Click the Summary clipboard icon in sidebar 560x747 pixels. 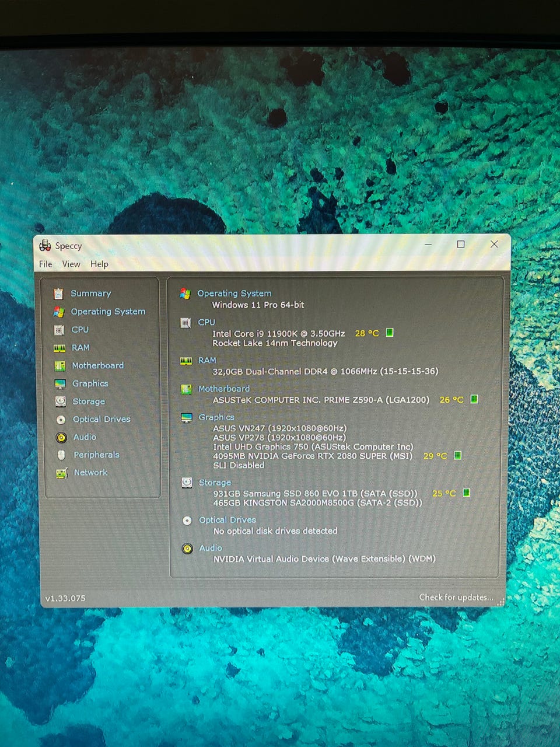click(58, 293)
